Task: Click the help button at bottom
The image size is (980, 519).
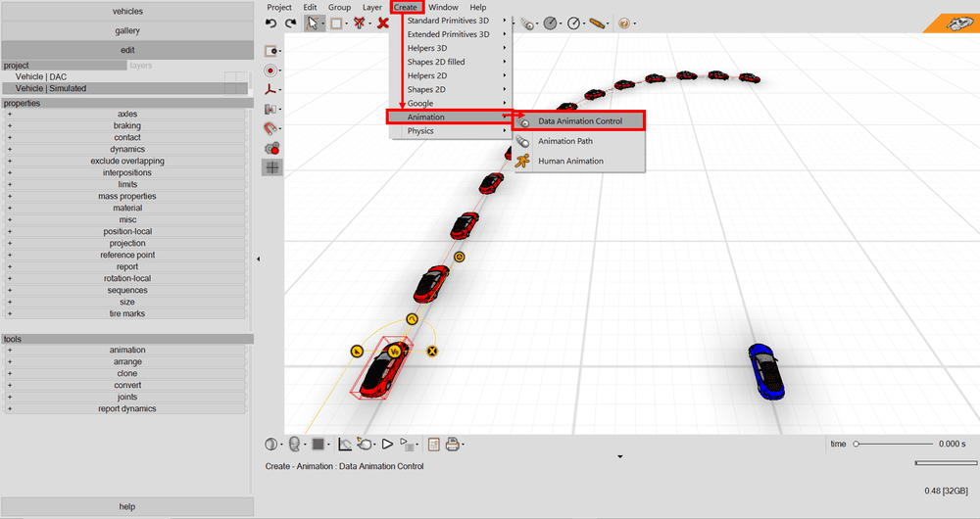Action: [x=127, y=506]
